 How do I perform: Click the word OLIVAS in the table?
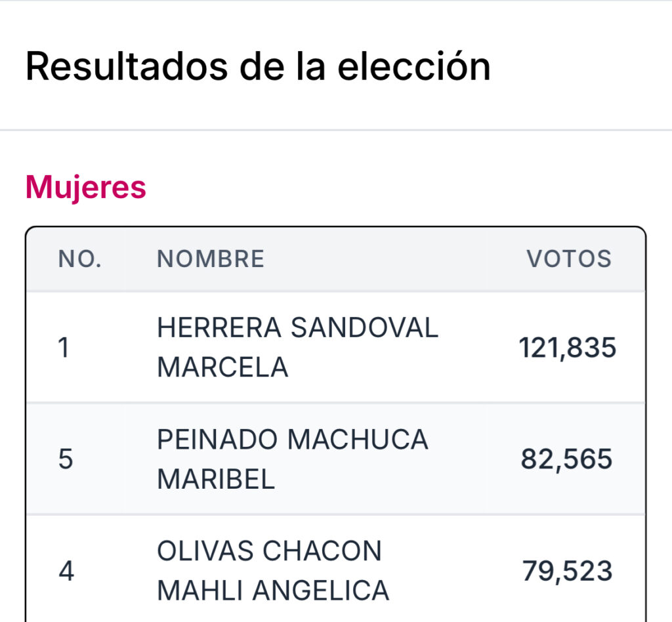point(205,551)
